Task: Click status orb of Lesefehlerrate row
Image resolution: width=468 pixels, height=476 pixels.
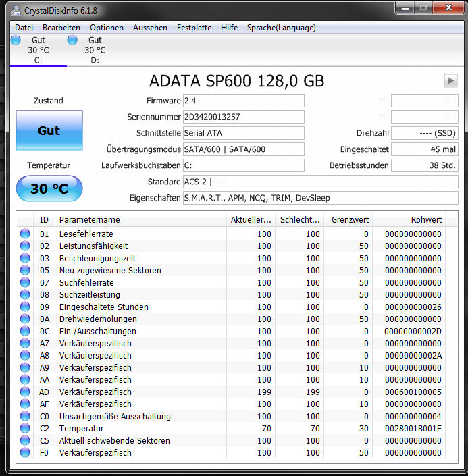Action: [x=25, y=234]
